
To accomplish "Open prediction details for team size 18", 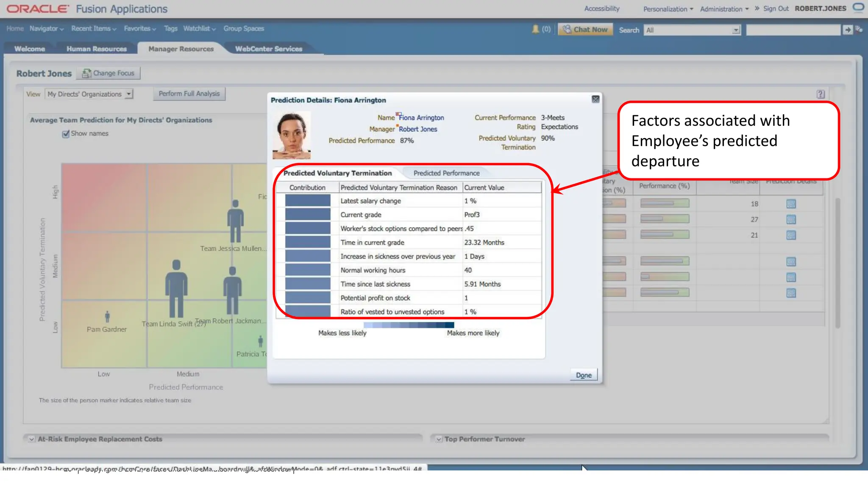I will (791, 204).
